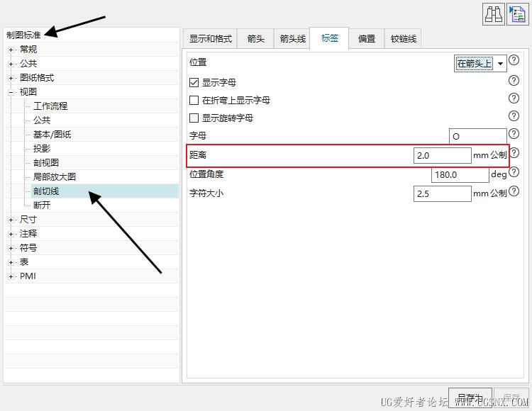Switch to the 铰链线 tab
Screen dimensions: 532x411
pos(403,39)
